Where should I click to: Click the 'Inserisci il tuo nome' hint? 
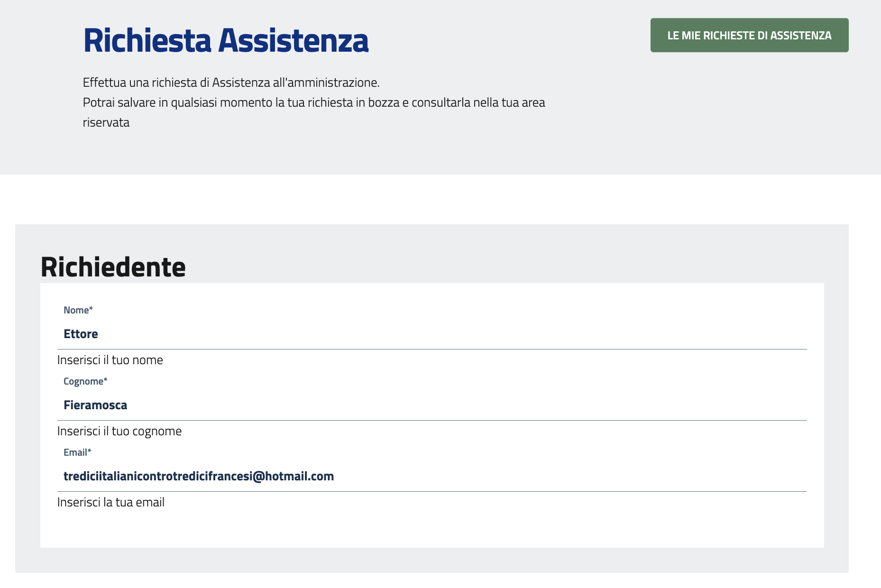pos(110,360)
